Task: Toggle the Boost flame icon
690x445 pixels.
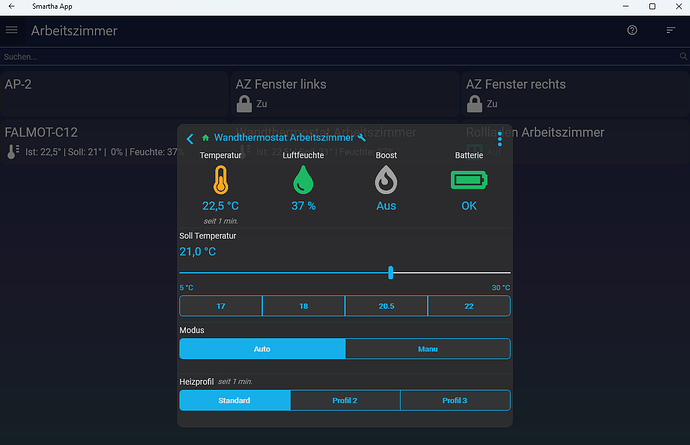Action: (386, 180)
